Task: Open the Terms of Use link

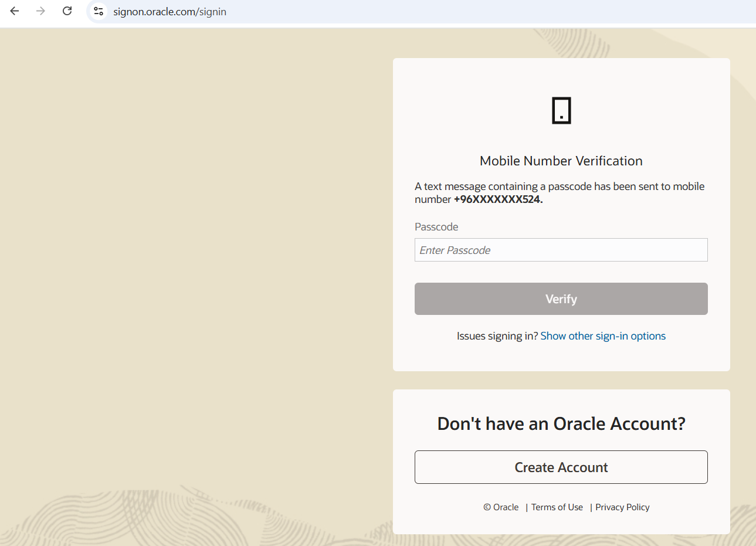Action: tap(557, 507)
